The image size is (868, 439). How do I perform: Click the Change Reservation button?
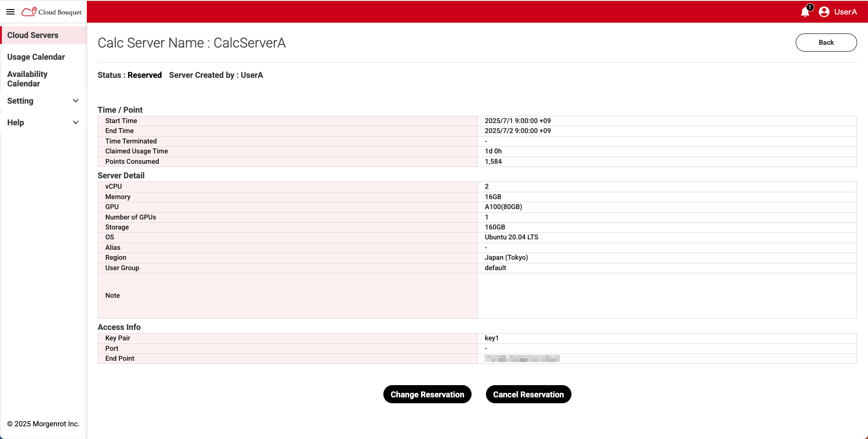pyautogui.click(x=427, y=394)
